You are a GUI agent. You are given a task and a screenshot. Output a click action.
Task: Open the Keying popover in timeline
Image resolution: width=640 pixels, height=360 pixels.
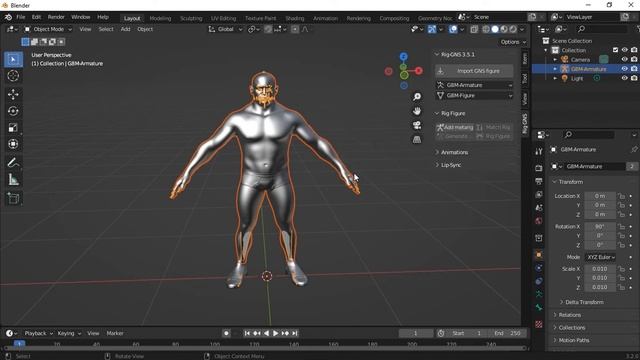point(69,333)
